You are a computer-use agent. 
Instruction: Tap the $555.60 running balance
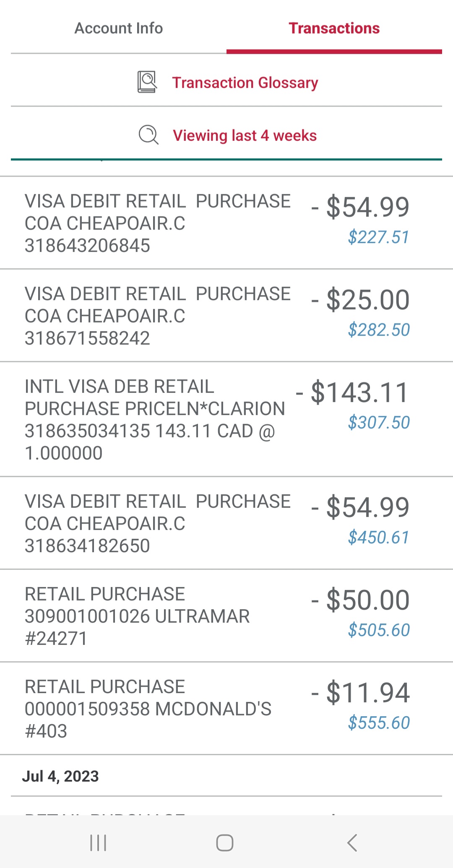click(379, 722)
